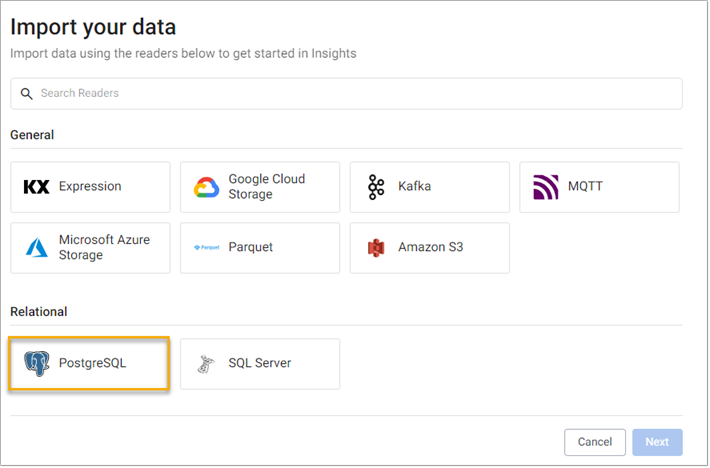Click the Amazon S3 logo icon
Screen dimensions: 710x468
(376, 247)
